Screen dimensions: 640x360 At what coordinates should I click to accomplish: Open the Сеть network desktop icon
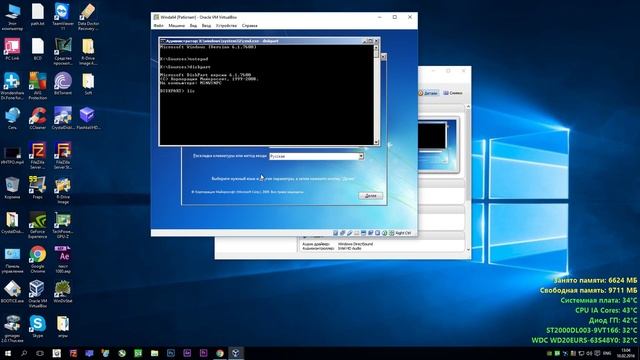[12, 118]
